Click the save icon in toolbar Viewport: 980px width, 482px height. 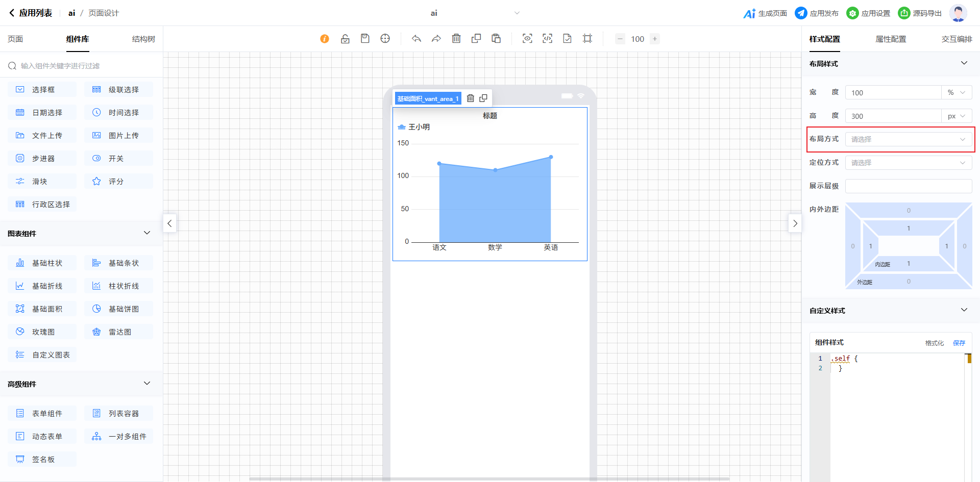pyautogui.click(x=365, y=39)
